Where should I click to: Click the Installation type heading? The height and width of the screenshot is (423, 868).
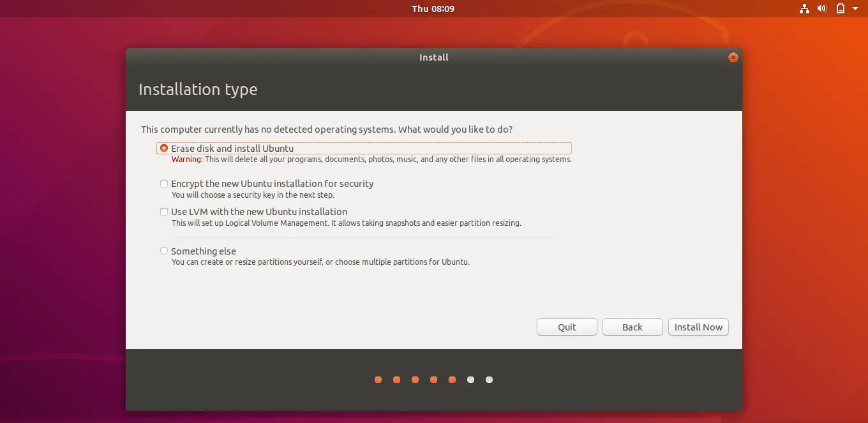pyautogui.click(x=198, y=89)
